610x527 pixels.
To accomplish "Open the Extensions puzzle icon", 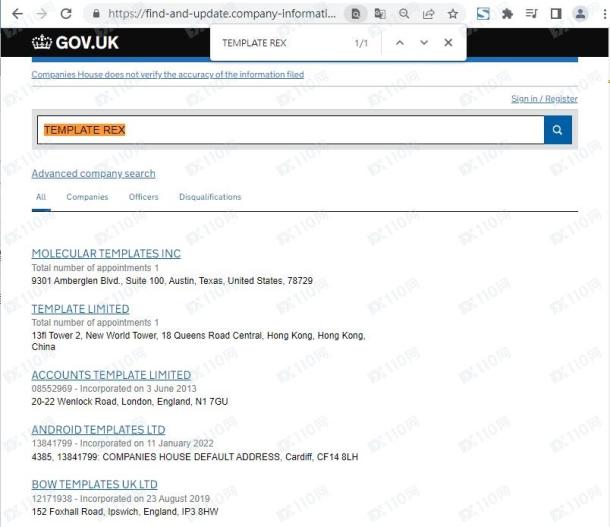I will (507, 14).
